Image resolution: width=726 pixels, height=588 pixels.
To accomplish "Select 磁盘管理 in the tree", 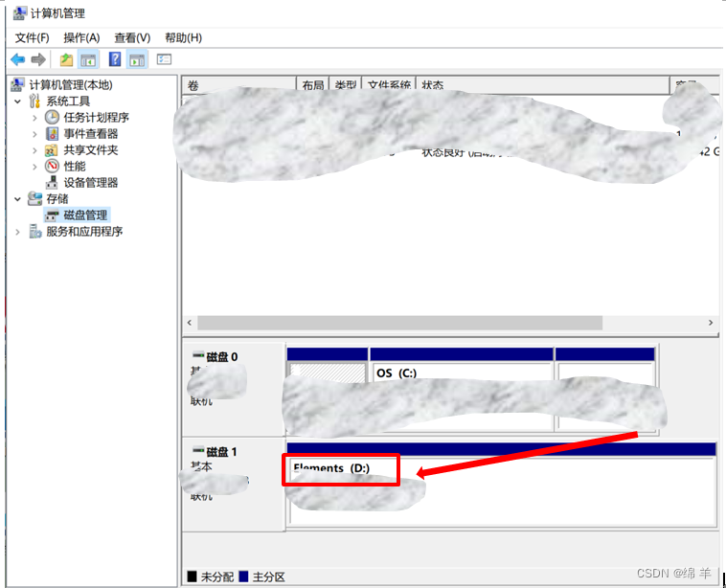I will [x=85, y=215].
